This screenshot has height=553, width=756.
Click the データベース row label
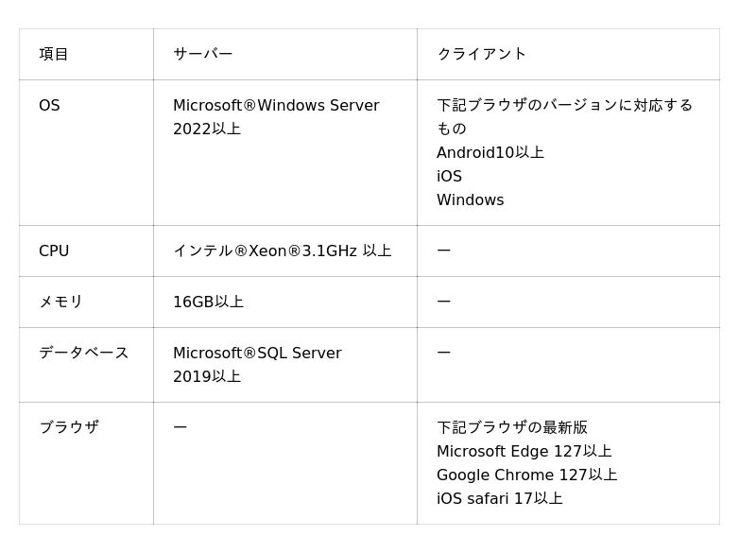[x=83, y=353]
